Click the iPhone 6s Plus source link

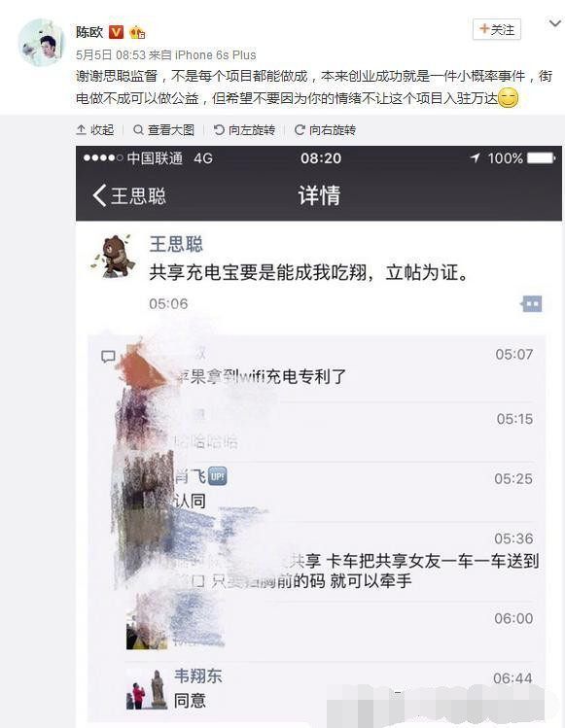coord(216,55)
